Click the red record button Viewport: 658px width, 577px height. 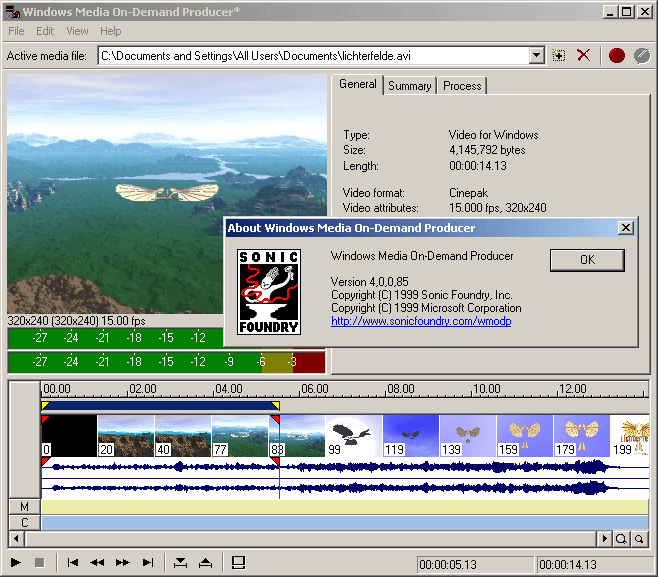616,55
